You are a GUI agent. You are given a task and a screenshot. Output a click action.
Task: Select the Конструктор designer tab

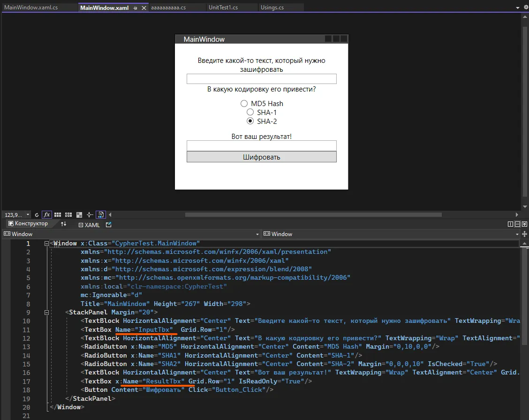28,223
